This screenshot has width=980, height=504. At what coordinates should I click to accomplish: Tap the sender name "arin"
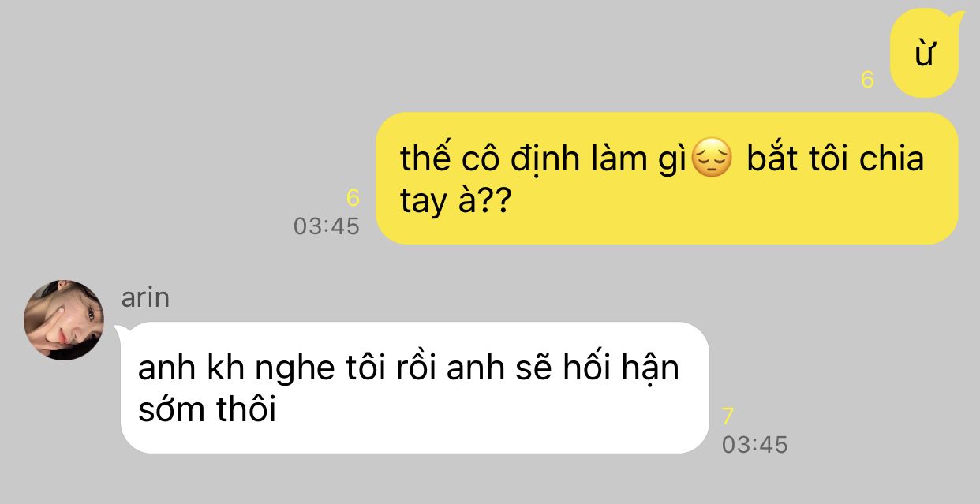[x=145, y=298]
